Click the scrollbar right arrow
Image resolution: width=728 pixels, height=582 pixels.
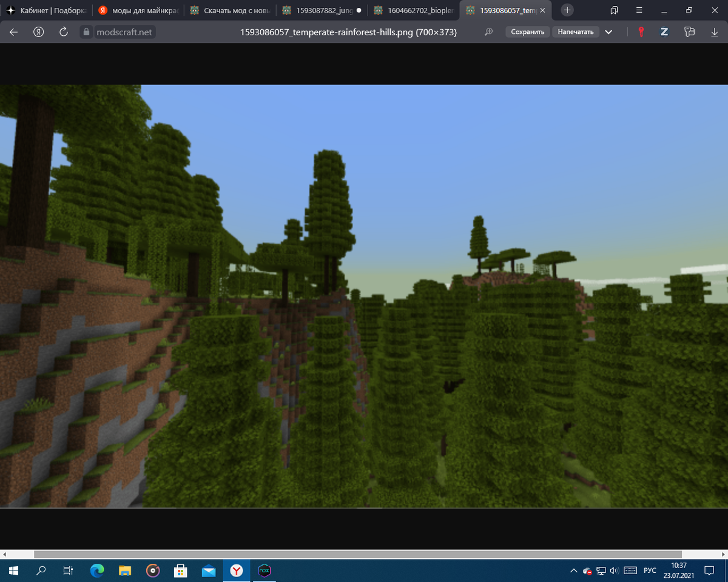coord(723,554)
